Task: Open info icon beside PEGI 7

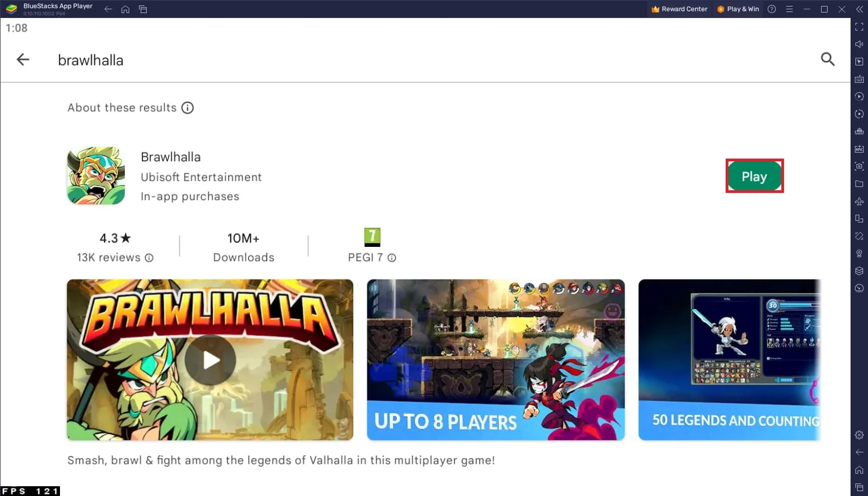Action: pos(391,258)
